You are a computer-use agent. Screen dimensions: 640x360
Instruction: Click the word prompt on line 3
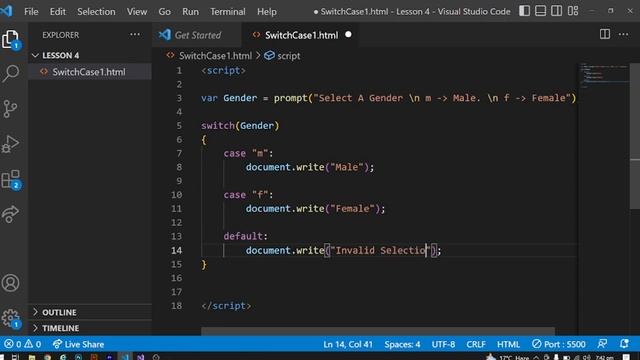pyautogui.click(x=291, y=98)
